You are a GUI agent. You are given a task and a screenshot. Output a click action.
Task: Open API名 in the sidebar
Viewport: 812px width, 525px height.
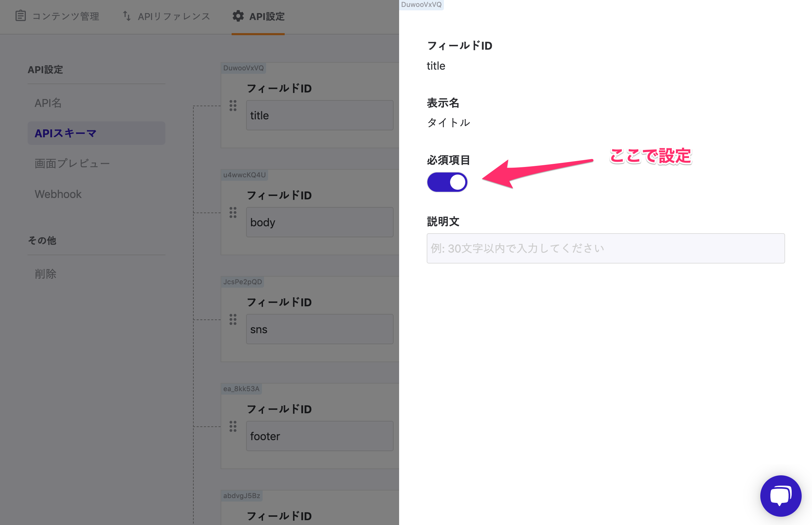(48, 103)
